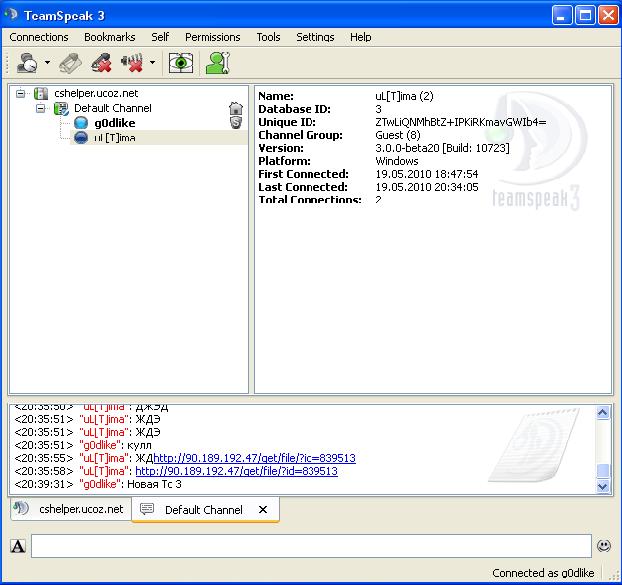622x585 pixels.
Task: Select user uL[T]ima in channel tree
Action: pyautogui.click(x=114, y=138)
